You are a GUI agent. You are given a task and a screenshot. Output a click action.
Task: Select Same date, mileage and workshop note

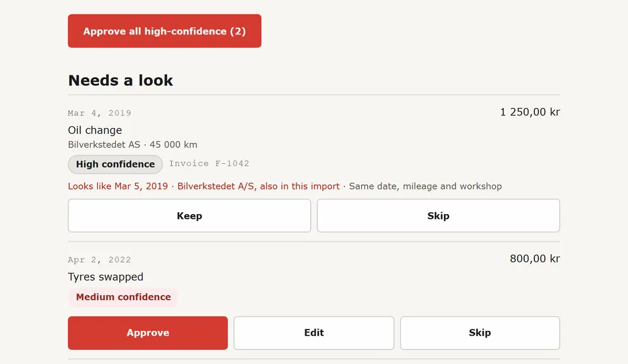pos(425,186)
